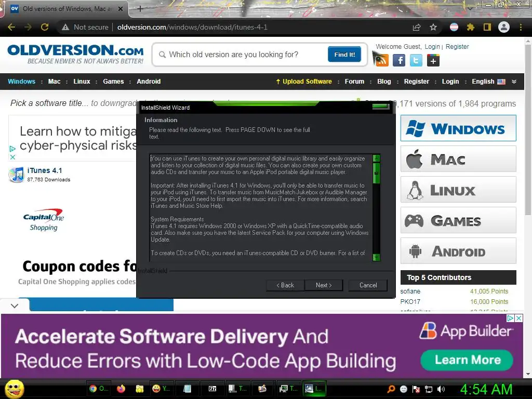Screen dimensions: 532x399
Task: Click the Login link beside Welcome Guest
Action: click(x=432, y=46)
